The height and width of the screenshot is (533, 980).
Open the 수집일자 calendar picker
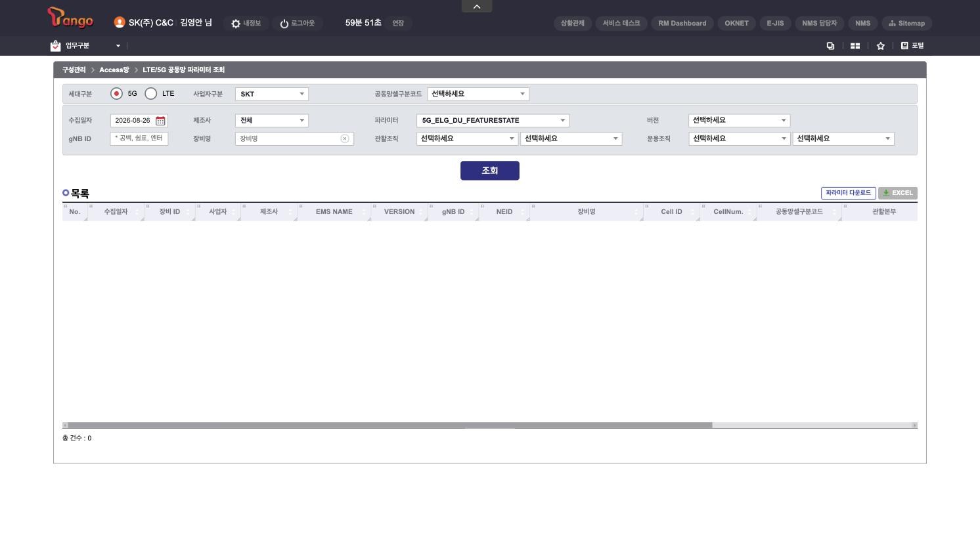point(160,121)
